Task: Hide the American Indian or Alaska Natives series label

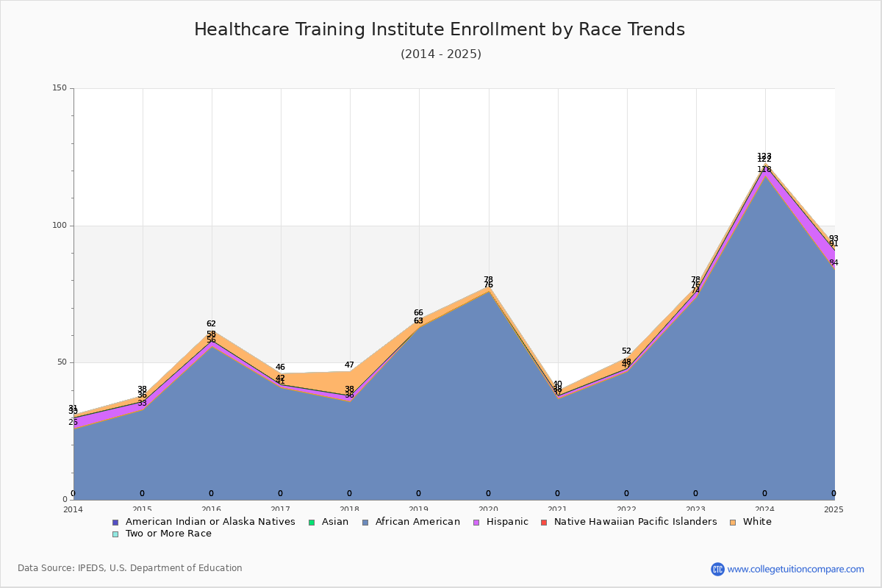Action: coord(210,522)
